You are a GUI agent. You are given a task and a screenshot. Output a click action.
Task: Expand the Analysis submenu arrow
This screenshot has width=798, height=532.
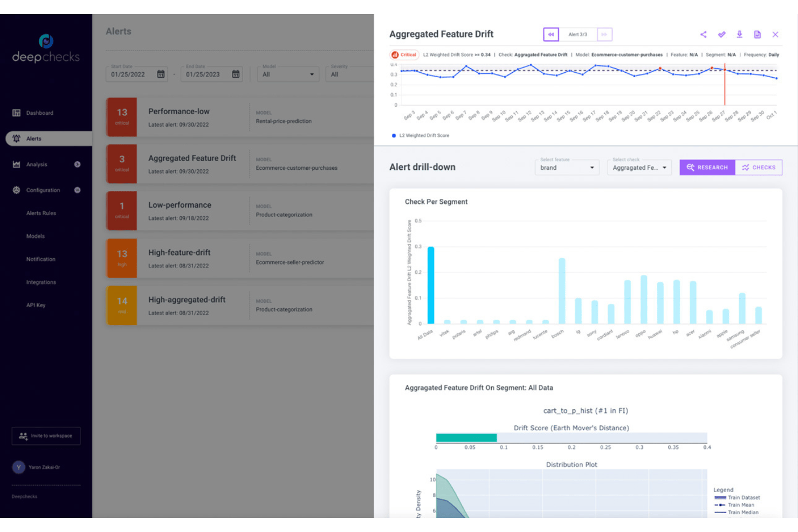tap(77, 164)
